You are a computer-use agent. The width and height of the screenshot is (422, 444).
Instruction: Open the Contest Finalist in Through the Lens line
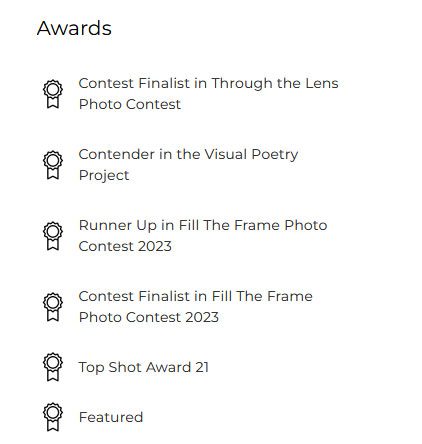tap(208, 83)
